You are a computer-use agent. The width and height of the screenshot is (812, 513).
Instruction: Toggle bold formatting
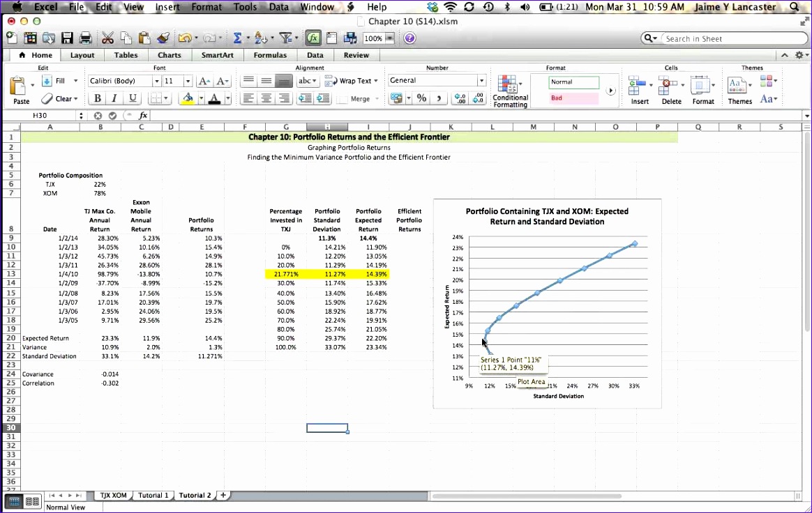pyautogui.click(x=97, y=98)
